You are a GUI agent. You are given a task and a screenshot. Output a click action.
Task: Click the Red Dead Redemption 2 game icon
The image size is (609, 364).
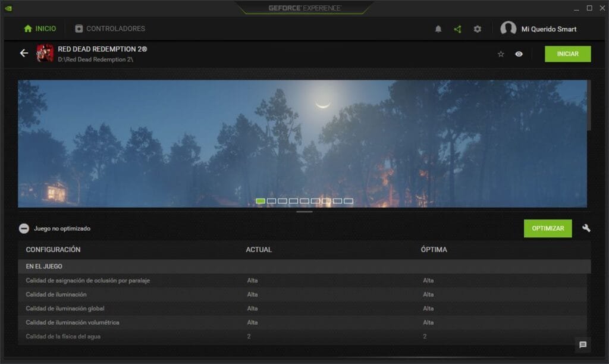[45, 53]
